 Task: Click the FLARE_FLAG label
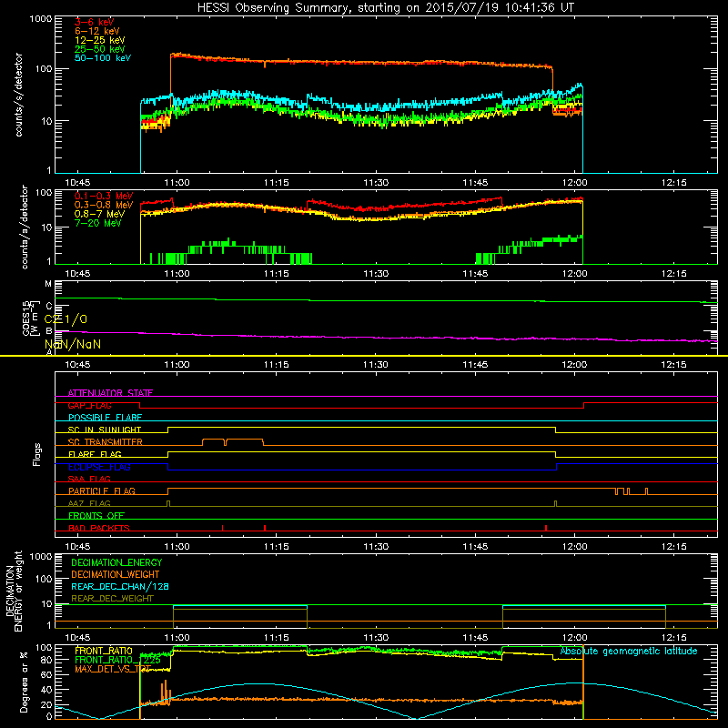pos(95,454)
